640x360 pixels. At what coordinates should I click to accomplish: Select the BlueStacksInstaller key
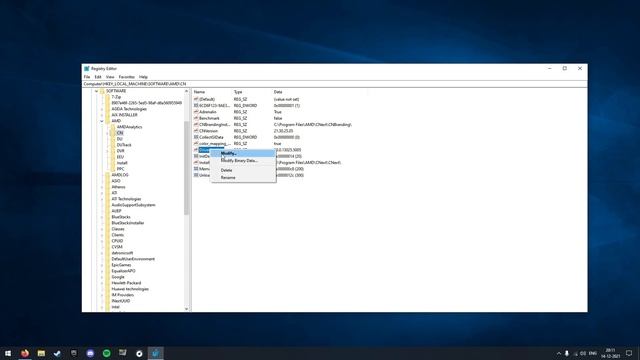pos(128,223)
